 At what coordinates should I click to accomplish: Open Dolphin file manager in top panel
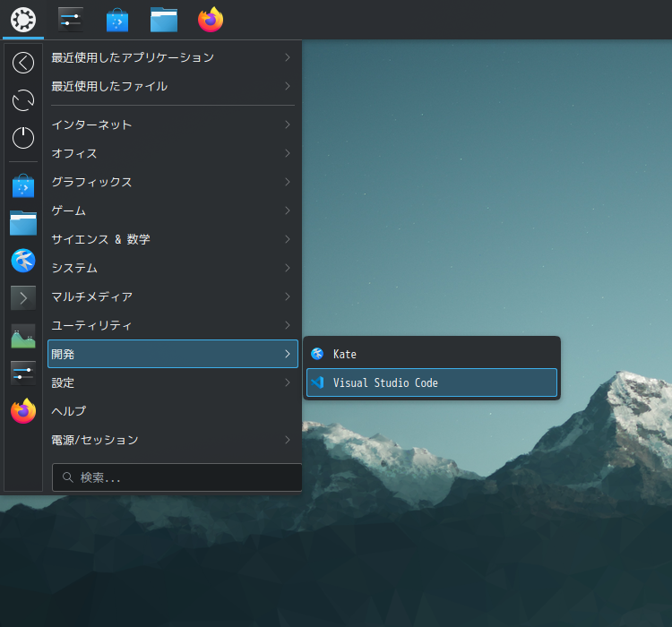click(164, 20)
